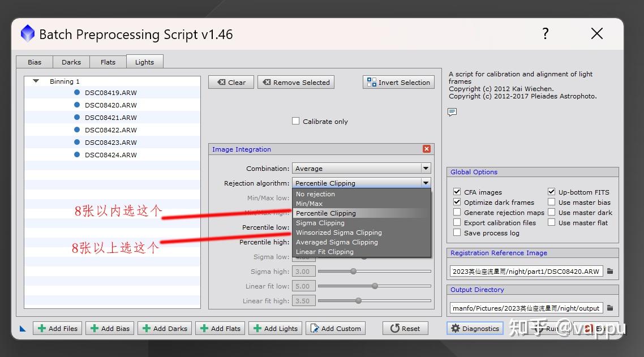Uncheck the CFA images option
The height and width of the screenshot is (357, 644).
[457, 191]
